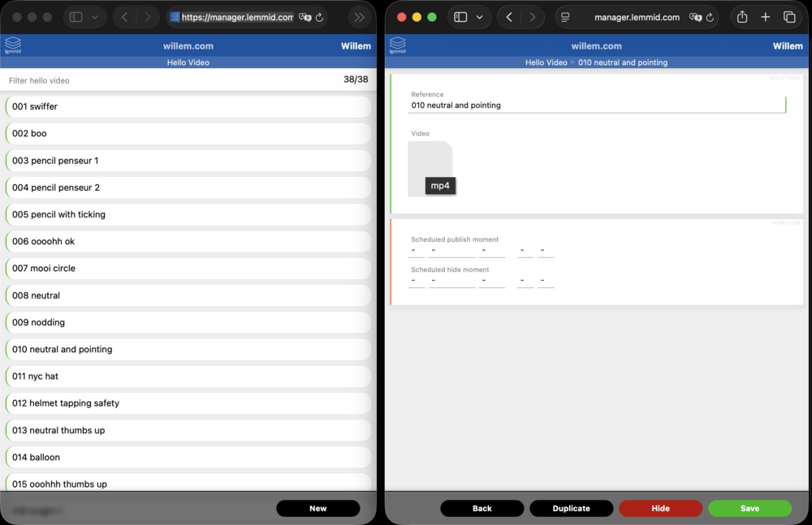Image resolution: width=812 pixels, height=525 pixels.
Task: Click the Share icon in the right window toolbar
Action: click(x=741, y=16)
